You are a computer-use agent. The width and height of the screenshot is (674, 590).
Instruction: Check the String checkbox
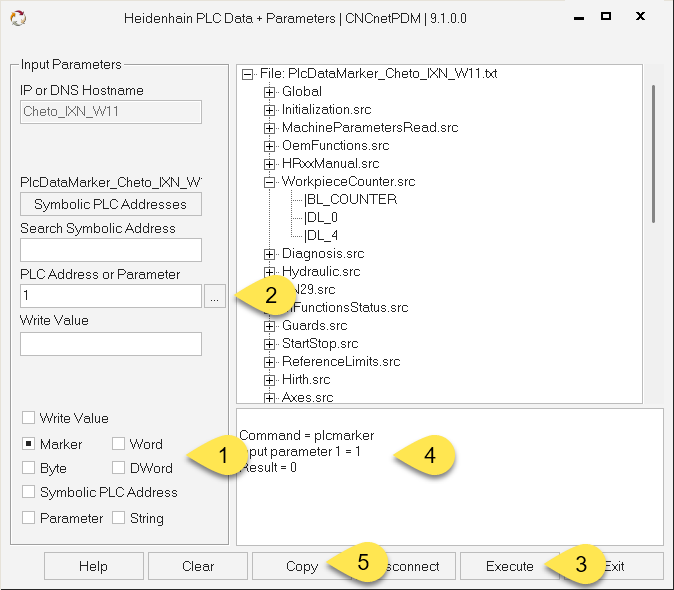coord(118,518)
